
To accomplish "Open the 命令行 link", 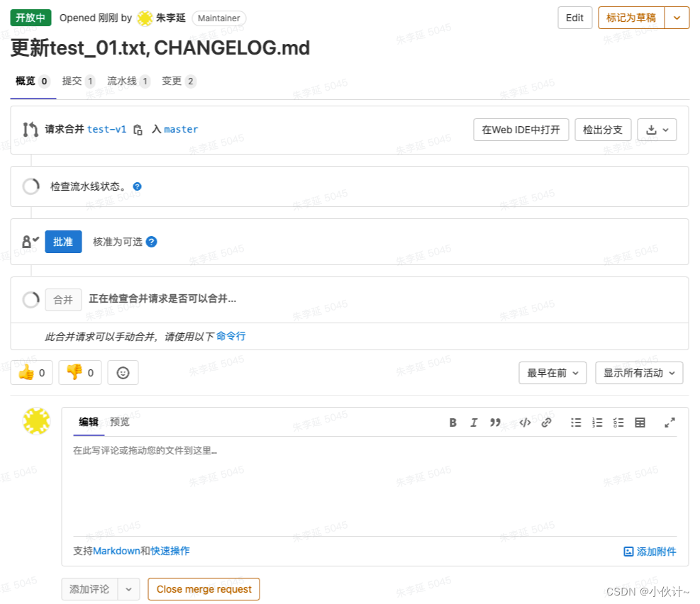I will [x=230, y=335].
